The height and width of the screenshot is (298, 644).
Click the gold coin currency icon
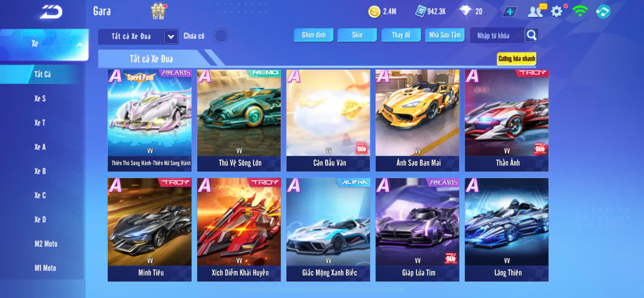click(374, 12)
